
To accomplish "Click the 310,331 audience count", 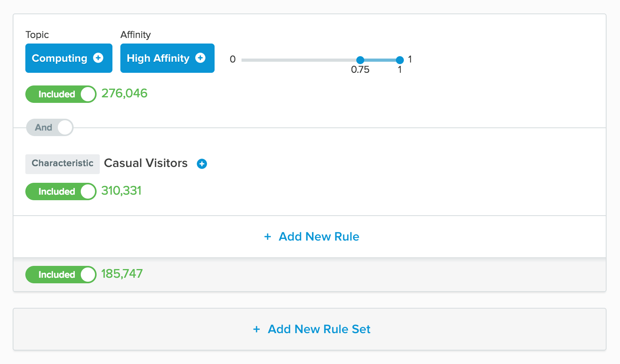I will point(121,191).
